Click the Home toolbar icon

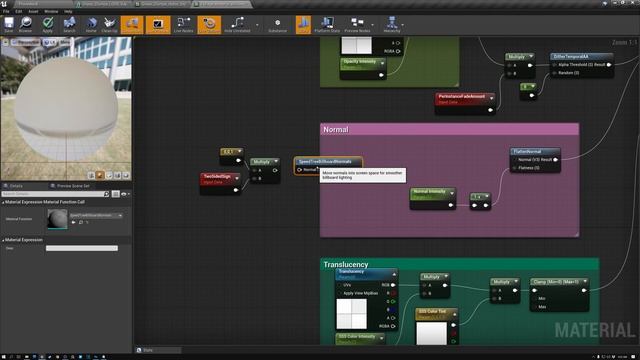pos(91,24)
